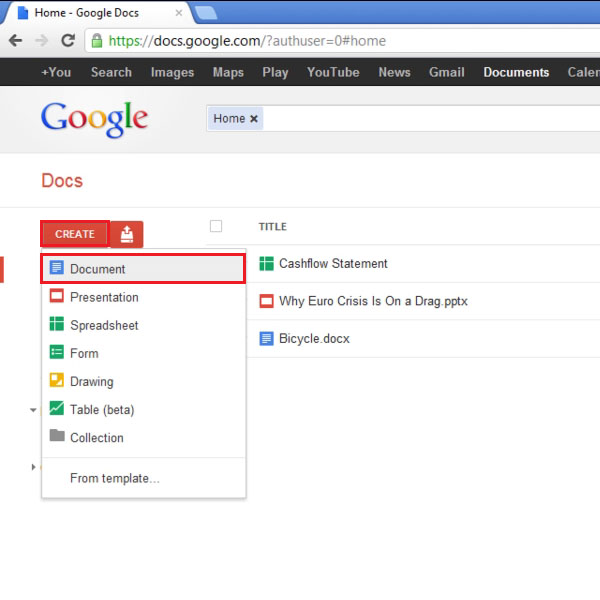Click the Google logo

[94, 119]
